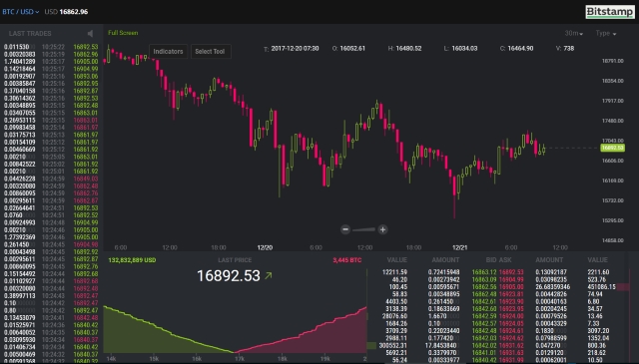Open the 30m timeframe dropdown
The width and height of the screenshot is (639, 364).
[573, 33]
